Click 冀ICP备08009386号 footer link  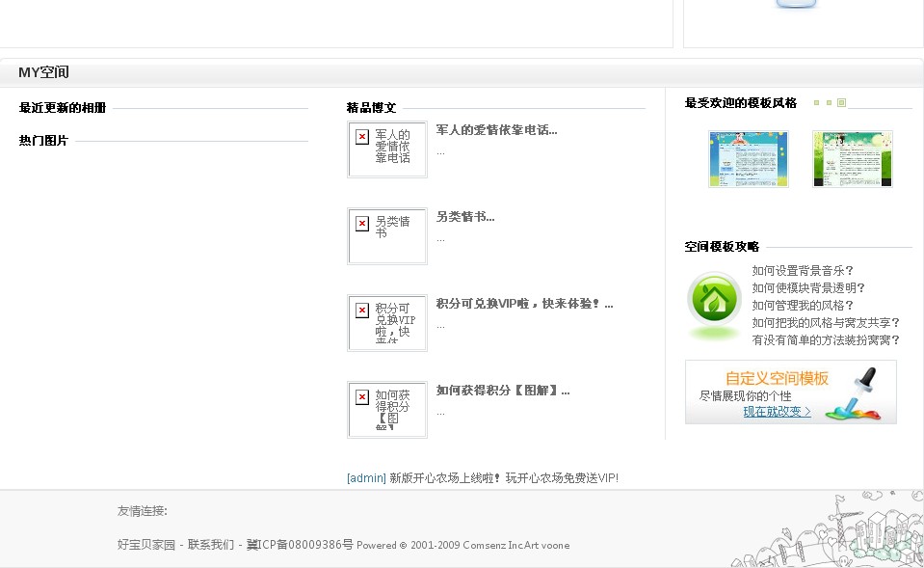point(300,545)
